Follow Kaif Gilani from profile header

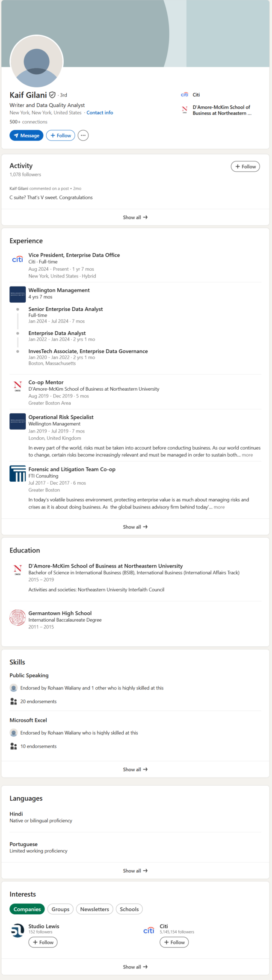(60, 135)
